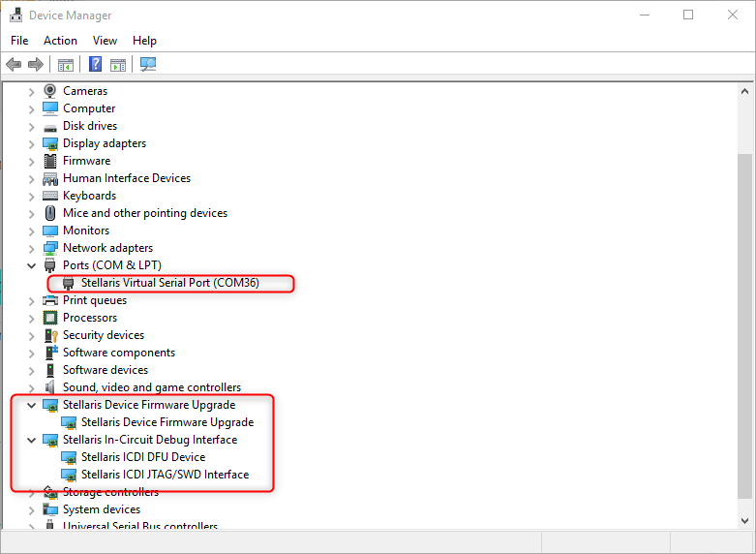Viewport: 756px width, 554px height.
Task: Click the Print queues printer icon
Action: pyautogui.click(x=50, y=300)
